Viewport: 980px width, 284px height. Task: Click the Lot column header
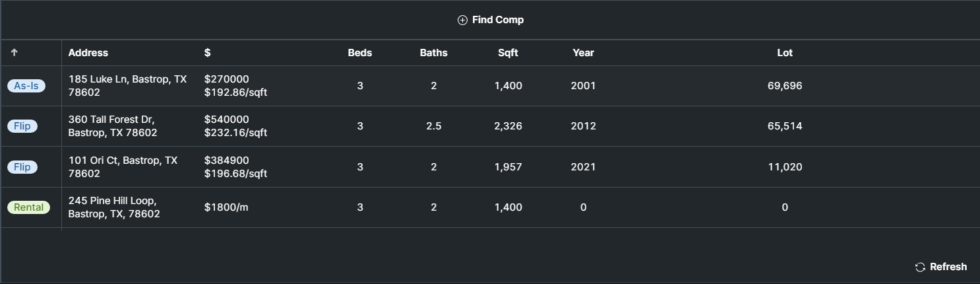click(x=785, y=53)
